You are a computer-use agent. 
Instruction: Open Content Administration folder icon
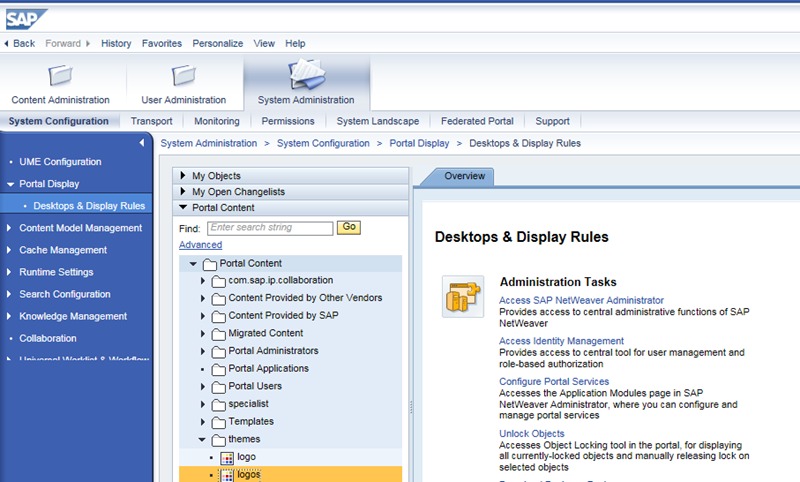60,75
